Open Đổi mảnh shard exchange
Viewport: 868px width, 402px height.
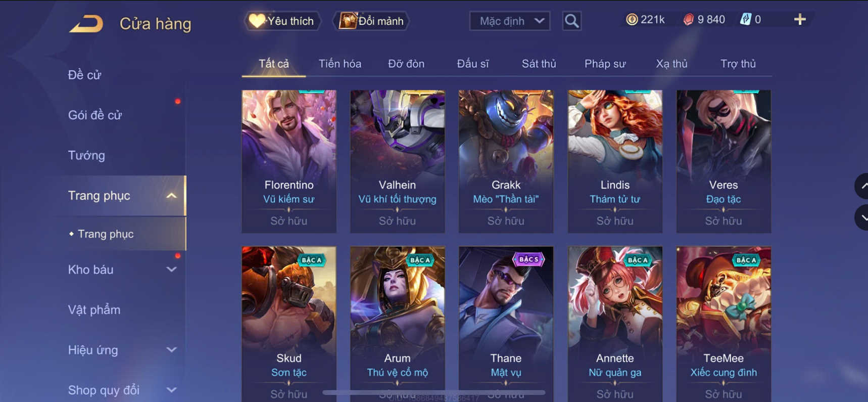[371, 21]
